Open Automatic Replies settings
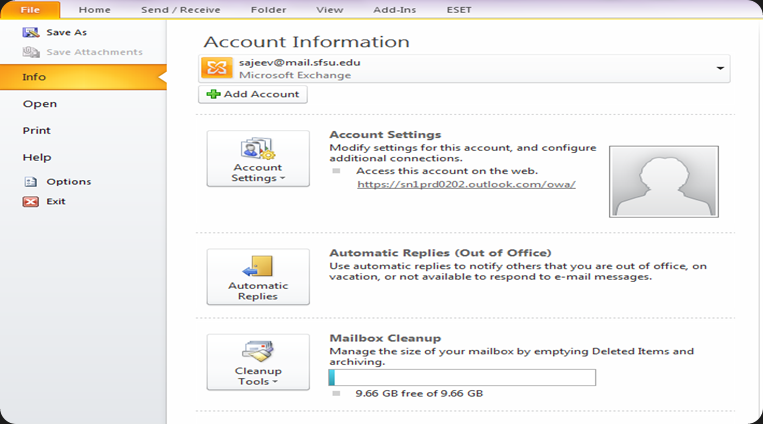Image resolution: width=763 pixels, height=424 pixels. pyautogui.click(x=257, y=276)
